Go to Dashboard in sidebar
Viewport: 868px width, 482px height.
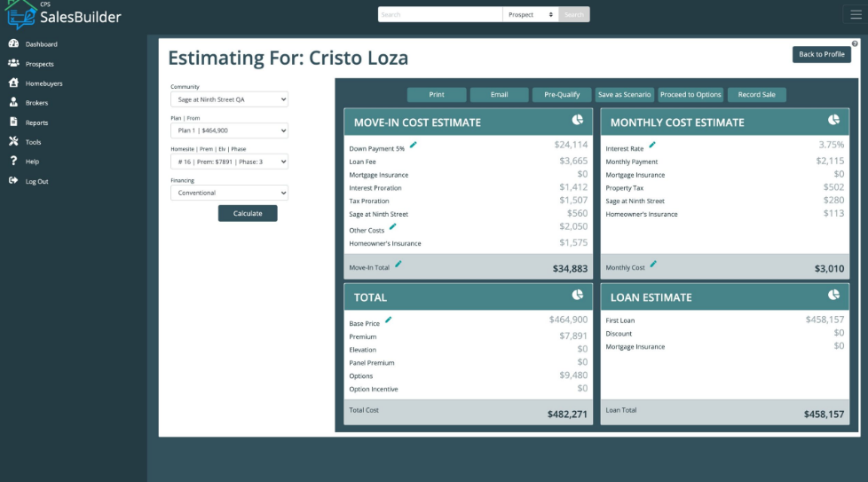point(41,44)
